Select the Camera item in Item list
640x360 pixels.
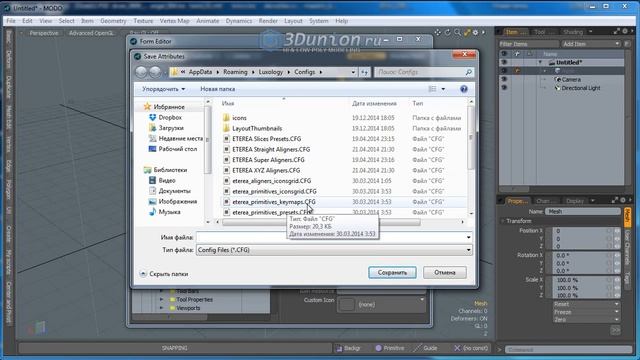tap(571, 79)
